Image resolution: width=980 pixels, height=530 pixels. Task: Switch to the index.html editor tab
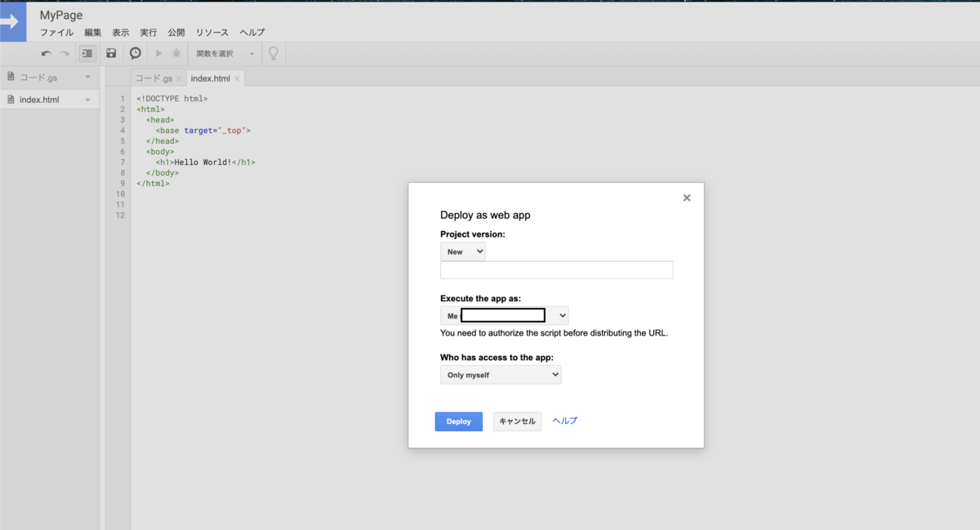pos(210,78)
